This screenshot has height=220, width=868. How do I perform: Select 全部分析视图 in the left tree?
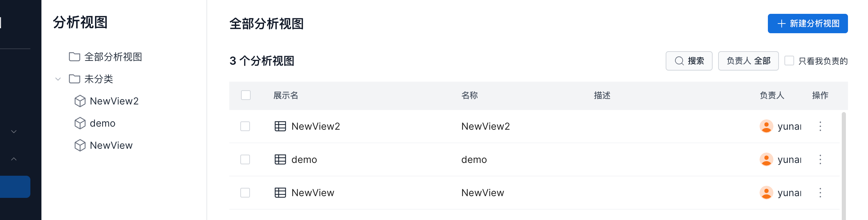click(x=113, y=57)
